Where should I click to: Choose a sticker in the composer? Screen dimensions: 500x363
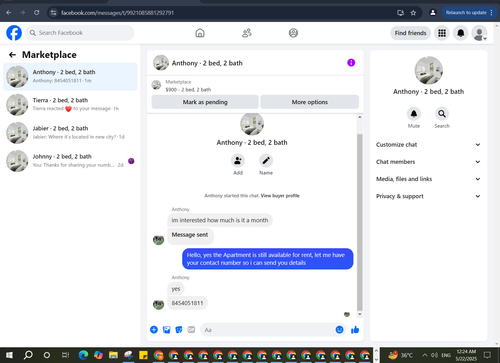[x=179, y=330]
